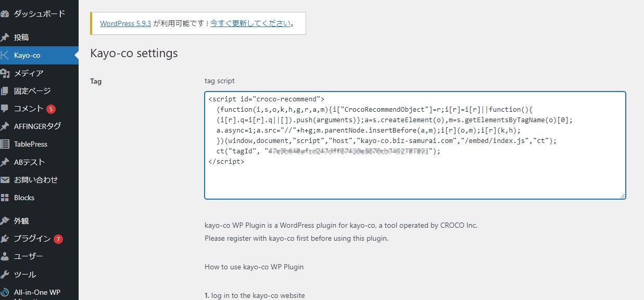Click the pin icon beside AFFINGERタグ
Viewport: 644px width, 300px height.
(4, 126)
